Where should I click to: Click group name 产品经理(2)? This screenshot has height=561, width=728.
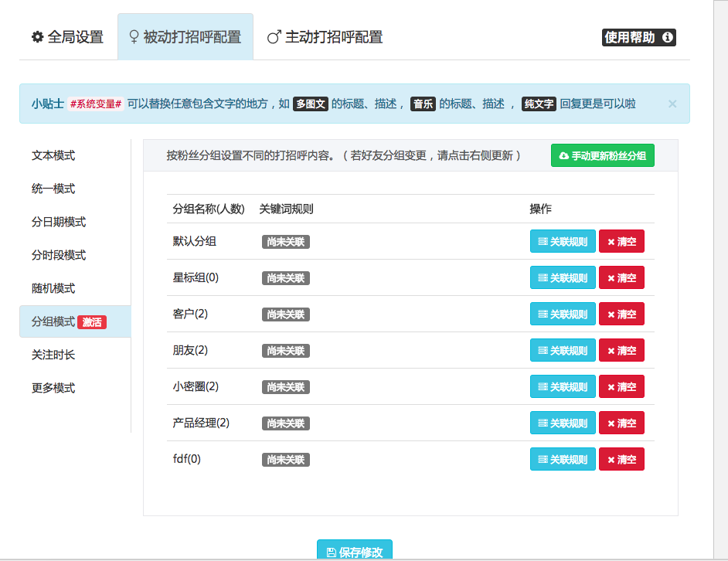[201, 423]
